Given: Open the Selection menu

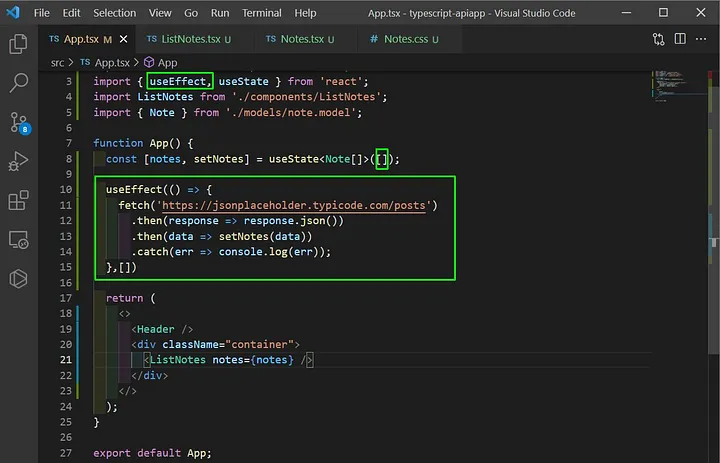Looking at the screenshot, I should (x=114, y=13).
